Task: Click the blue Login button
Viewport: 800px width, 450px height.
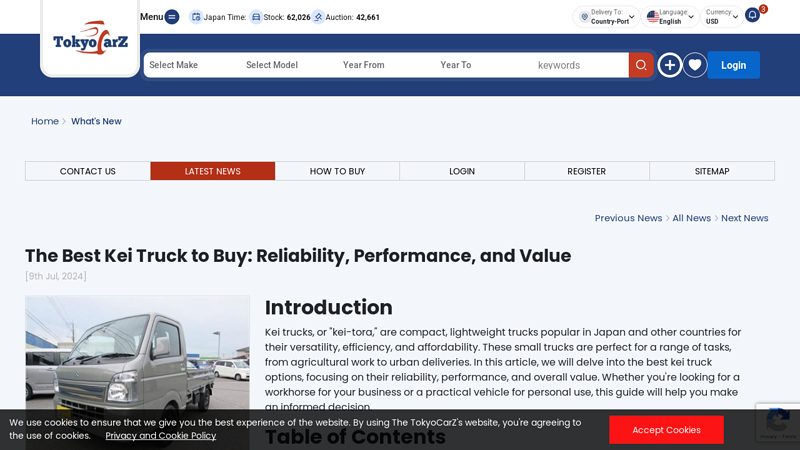Action: [x=733, y=65]
